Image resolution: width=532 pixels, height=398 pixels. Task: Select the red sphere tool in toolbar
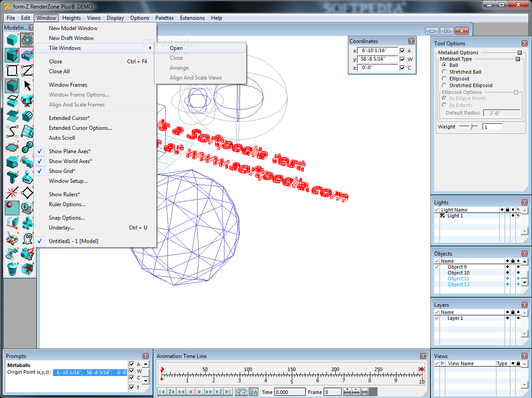[x=12, y=208]
